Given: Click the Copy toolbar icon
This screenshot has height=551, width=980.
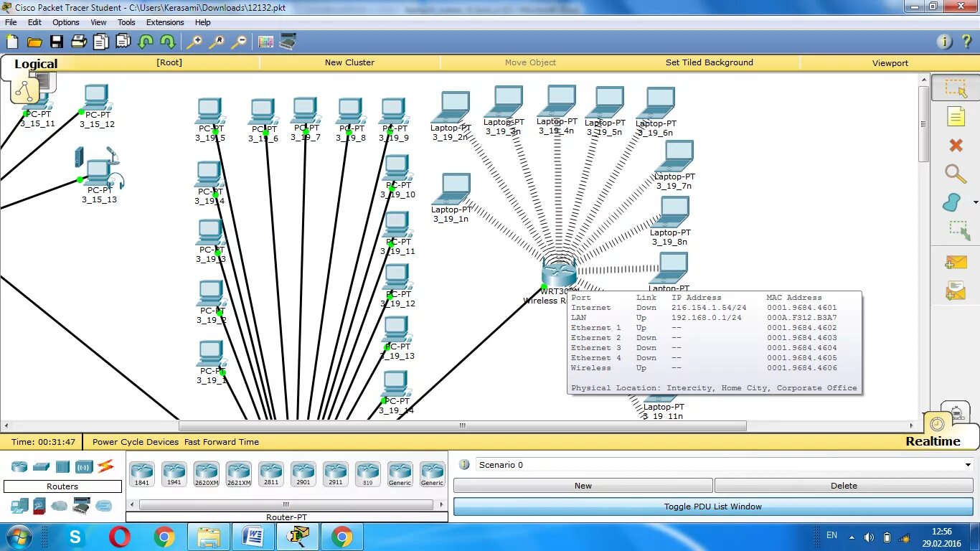Looking at the screenshot, I should pyautogui.click(x=101, y=42).
